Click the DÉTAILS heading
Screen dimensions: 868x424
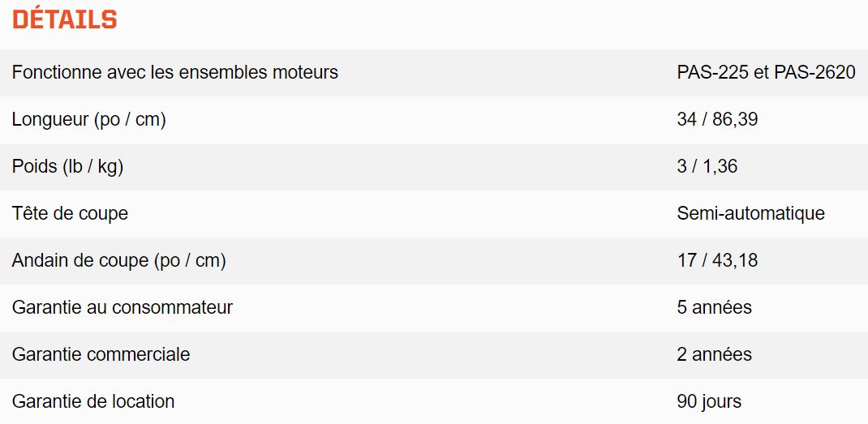(x=64, y=19)
